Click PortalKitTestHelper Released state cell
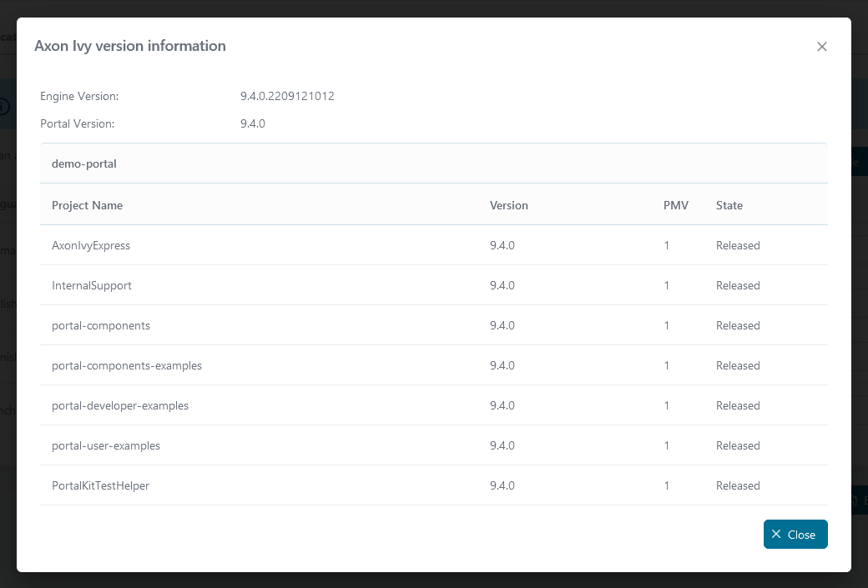 pos(738,485)
